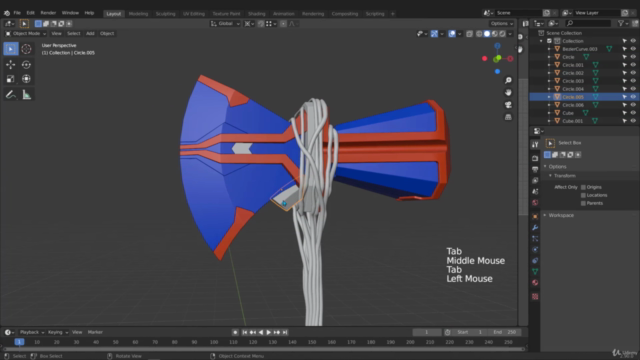Click the current frame number field
The height and width of the screenshot is (360, 640).
(x=427, y=332)
